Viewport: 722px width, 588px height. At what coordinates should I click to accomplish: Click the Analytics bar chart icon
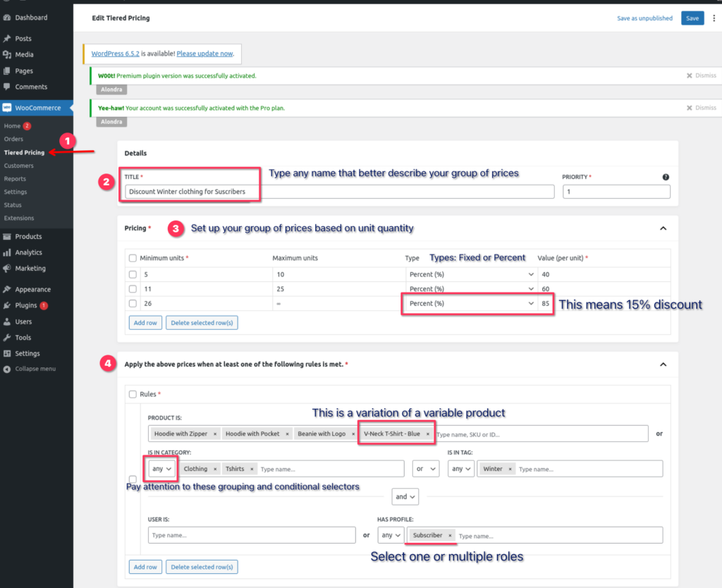tap(7, 252)
